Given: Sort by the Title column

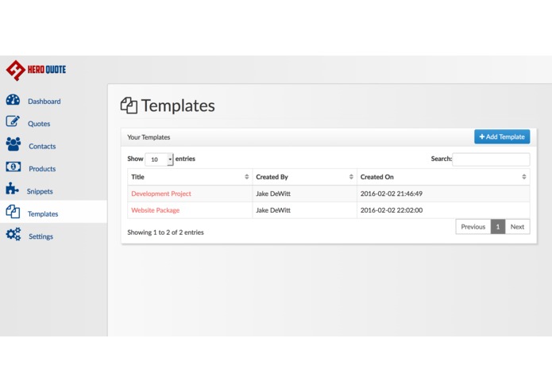Looking at the screenshot, I should click(x=190, y=177).
